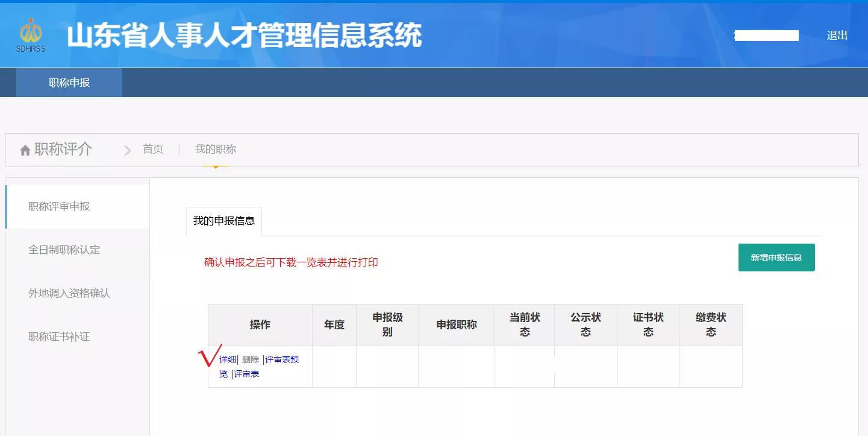Click the 新增申报信息 button
Image resolution: width=868 pixels, height=436 pixels.
click(776, 257)
